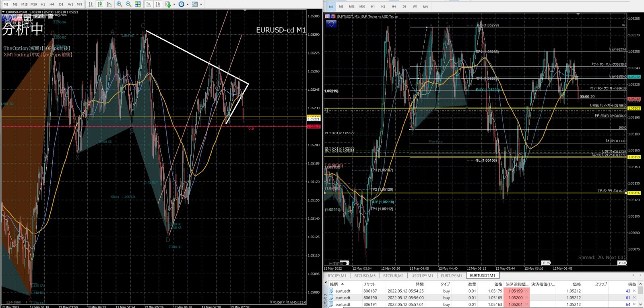Open the periodicity clock dropdown arrow
644x308 pixels.
[188, 4]
